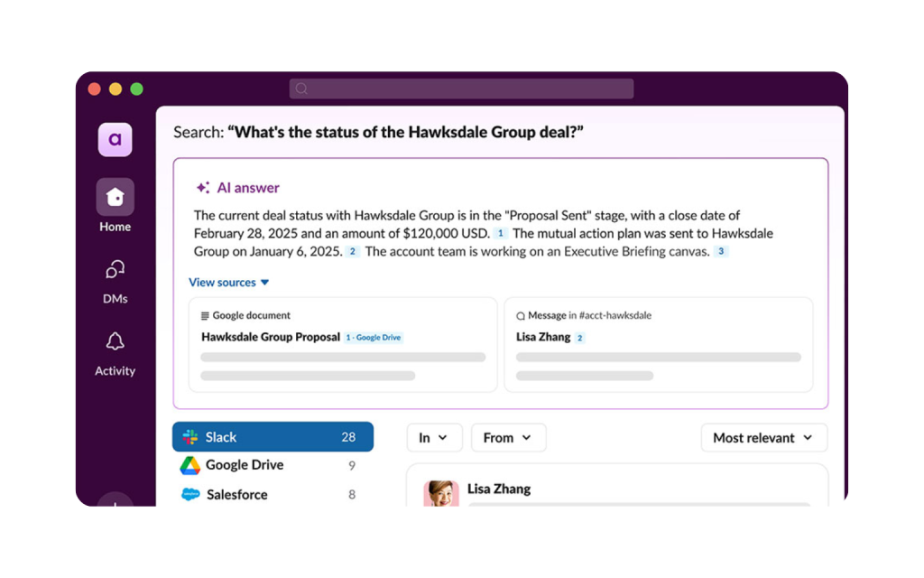Open Hawksdale Group Proposal document
Screen dimensions: 924x578
[271, 337]
